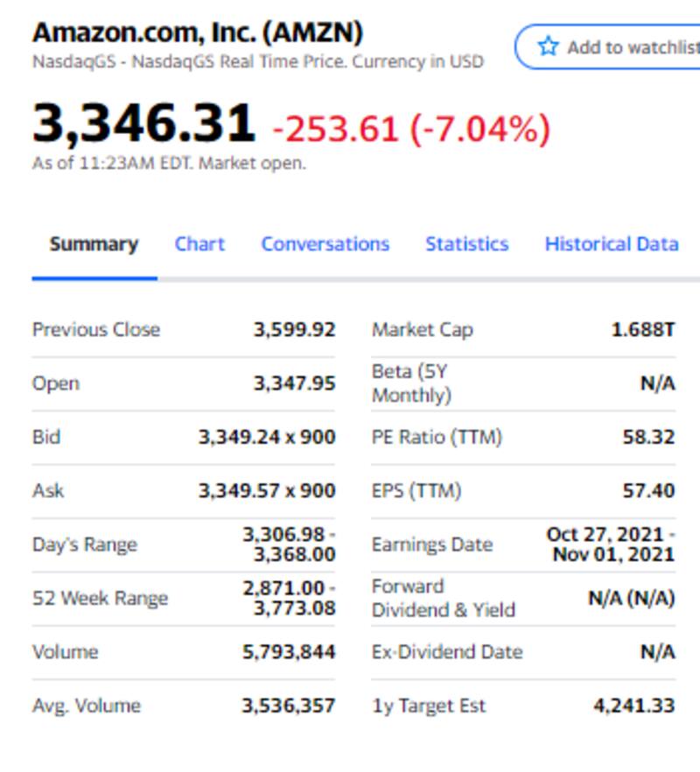
Task: Click the current price 3,346.31
Action: (143, 123)
